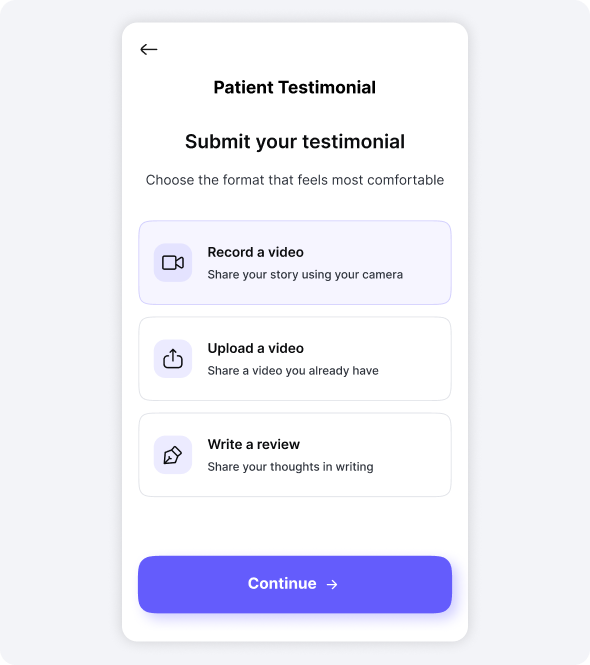This screenshot has width=590, height=665.
Task: Go back using the left arrow icon
Action: pos(148,50)
